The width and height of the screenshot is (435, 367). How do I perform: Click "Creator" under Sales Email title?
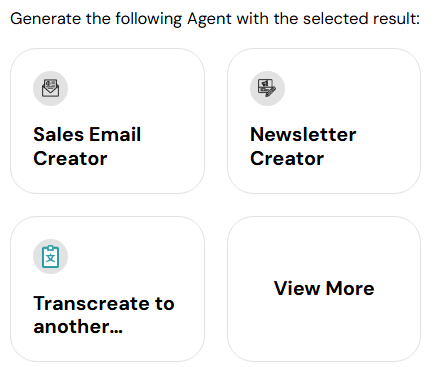(70, 159)
